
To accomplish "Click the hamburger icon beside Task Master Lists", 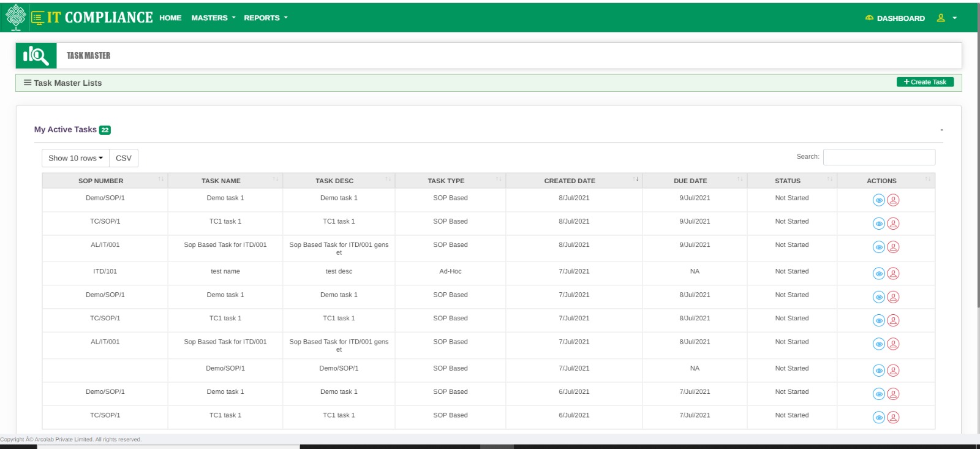I will [28, 83].
